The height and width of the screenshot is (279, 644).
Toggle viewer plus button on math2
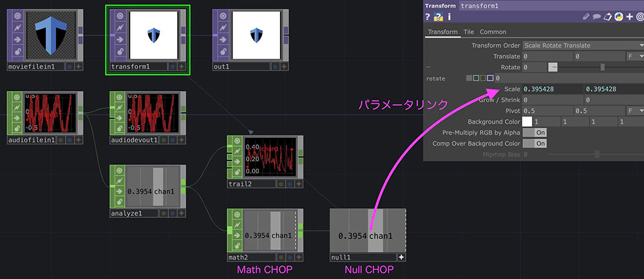(x=299, y=257)
